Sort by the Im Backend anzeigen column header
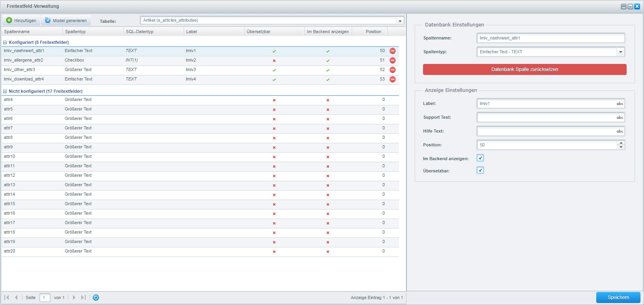 (x=328, y=32)
